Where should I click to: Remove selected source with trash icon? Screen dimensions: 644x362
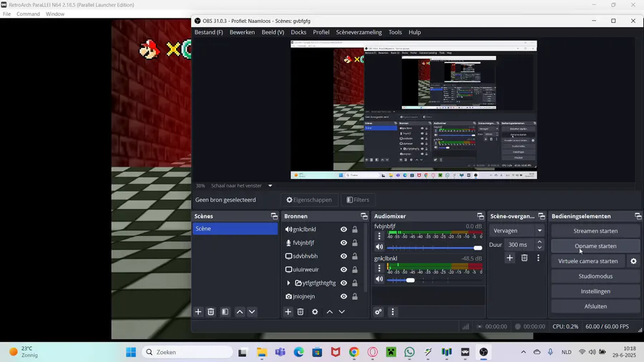301,312
